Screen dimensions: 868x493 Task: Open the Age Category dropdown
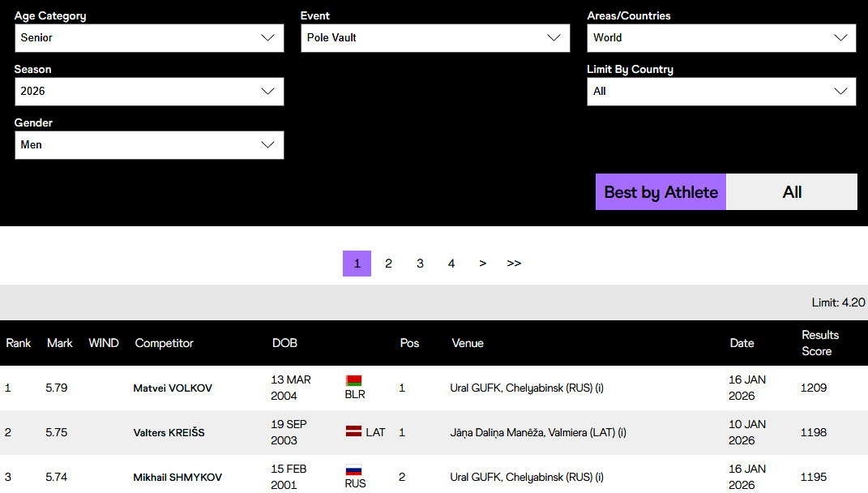(x=149, y=38)
